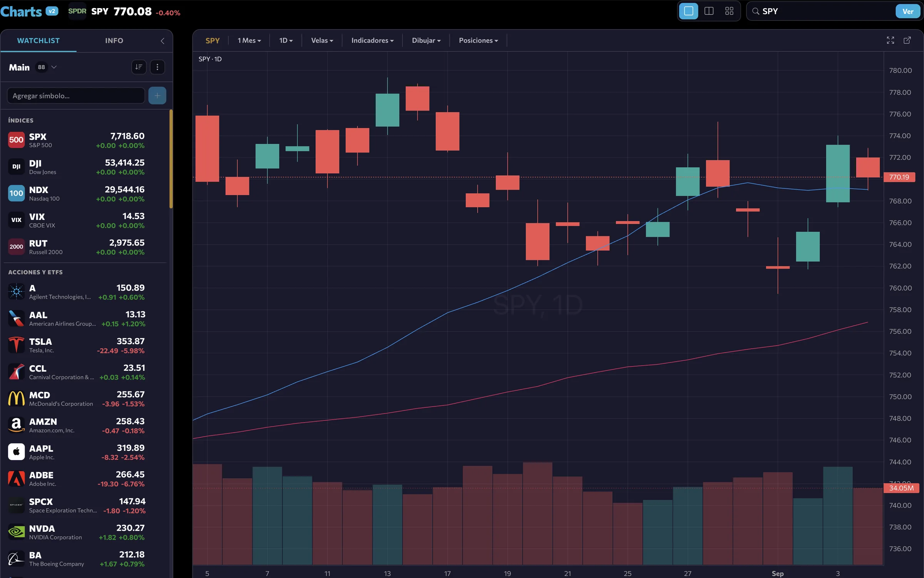Open the 1D interval dropdown
924x578 pixels.
(286, 40)
